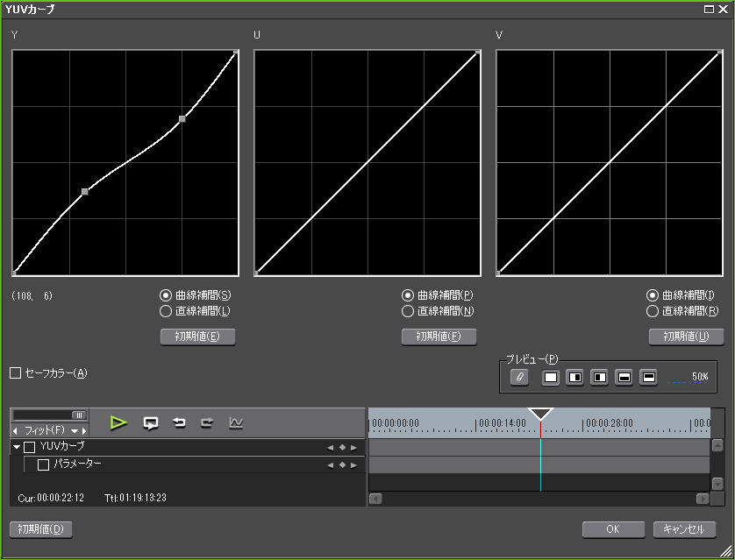Play the effect preview with the green triangle
The height and width of the screenshot is (560, 735).
point(118,422)
